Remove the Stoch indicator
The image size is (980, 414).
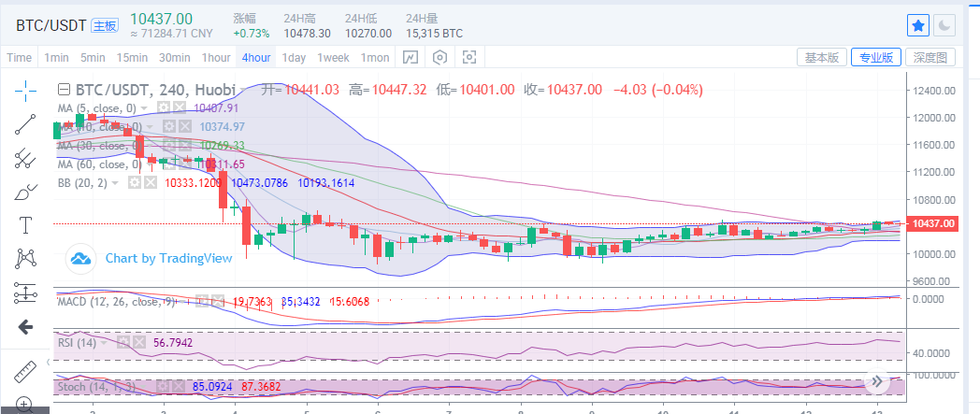click(x=178, y=387)
